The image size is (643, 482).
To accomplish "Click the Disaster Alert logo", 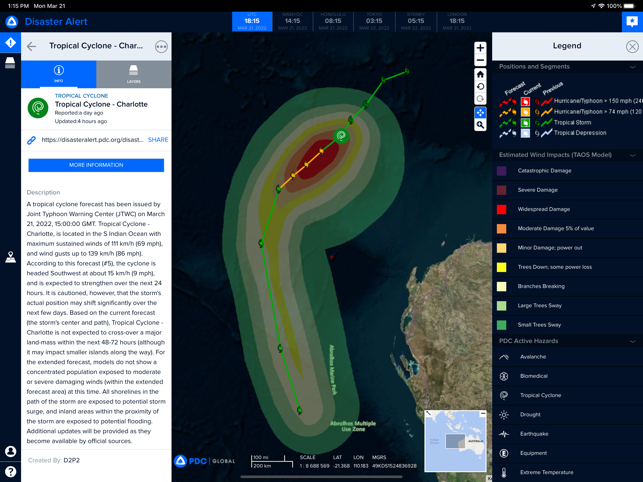I will (11, 22).
